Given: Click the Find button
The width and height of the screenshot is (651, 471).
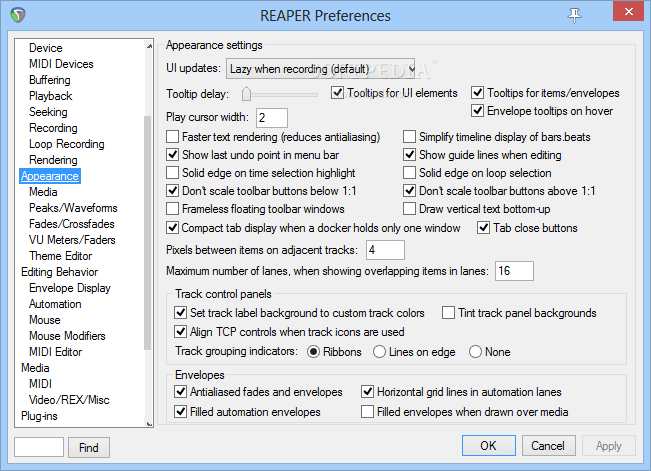Looking at the screenshot, I should pyautogui.click(x=89, y=447).
